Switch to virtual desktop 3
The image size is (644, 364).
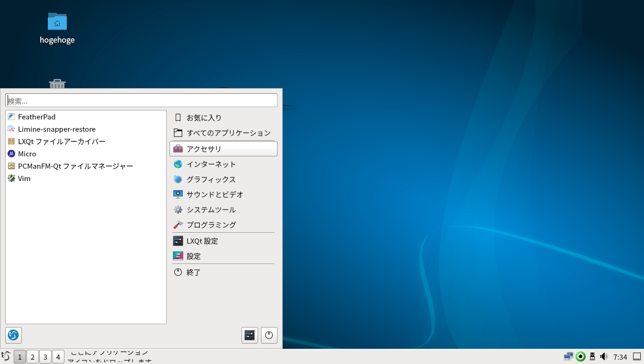click(x=45, y=357)
